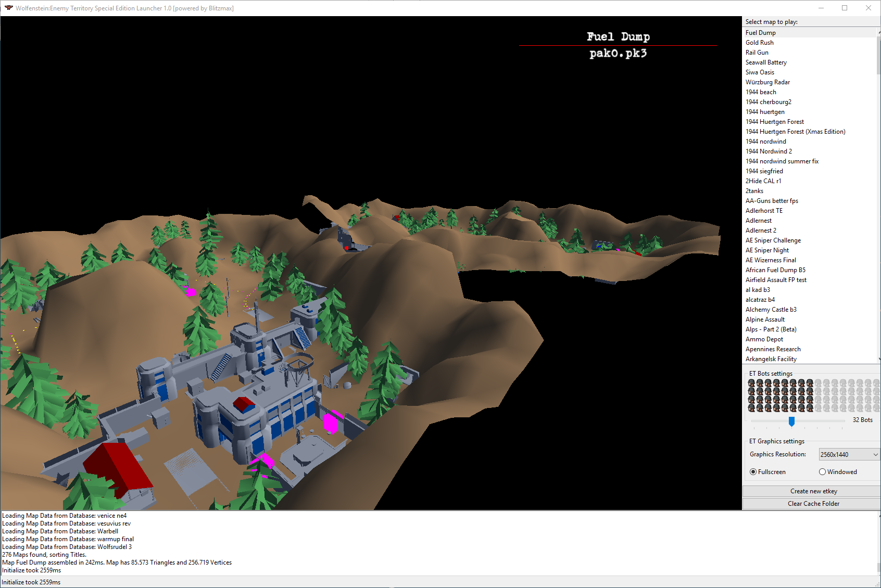The height and width of the screenshot is (588, 881).
Task: Click the Wolfenstein launcher icon in title bar
Action: (8, 8)
